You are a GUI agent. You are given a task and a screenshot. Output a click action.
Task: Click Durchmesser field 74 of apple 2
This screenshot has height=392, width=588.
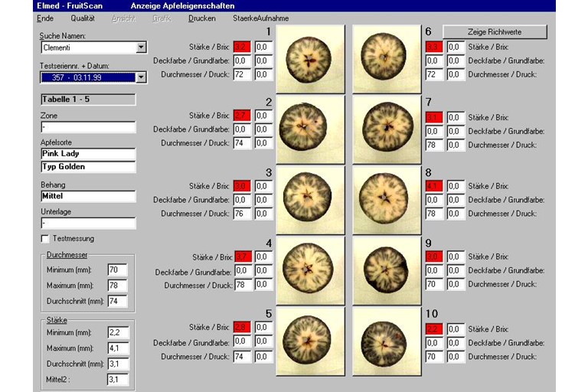pyautogui.click(x=242, y=143)
